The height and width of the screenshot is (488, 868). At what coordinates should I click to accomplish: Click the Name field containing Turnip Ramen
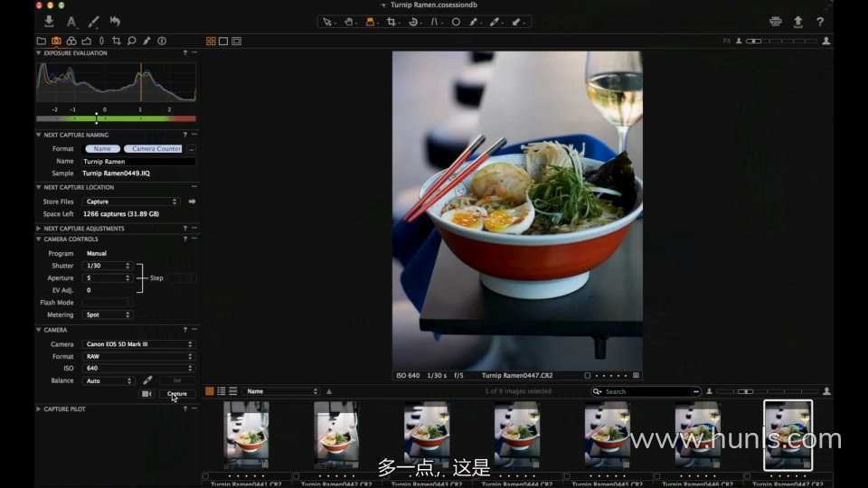tap(137, 161)
